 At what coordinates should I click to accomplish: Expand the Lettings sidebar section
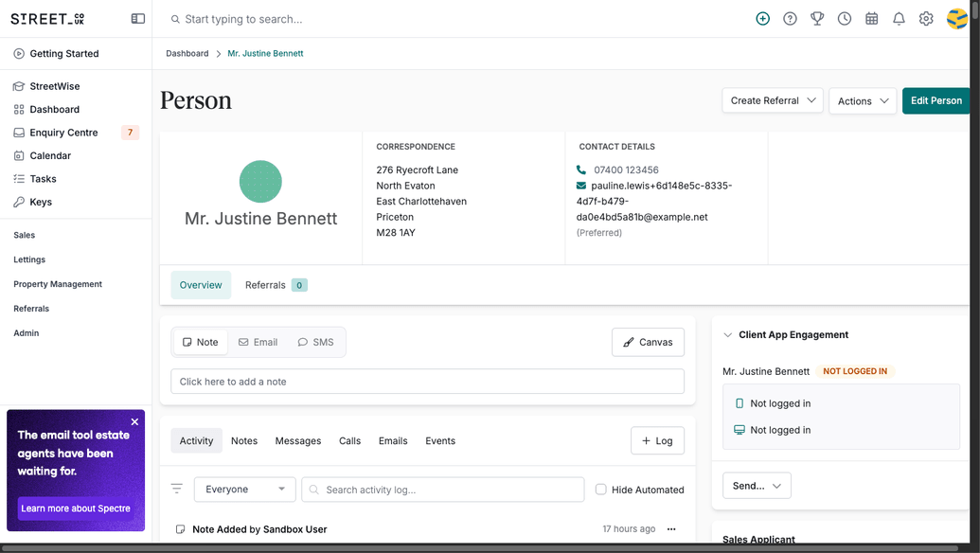[29, 259]
